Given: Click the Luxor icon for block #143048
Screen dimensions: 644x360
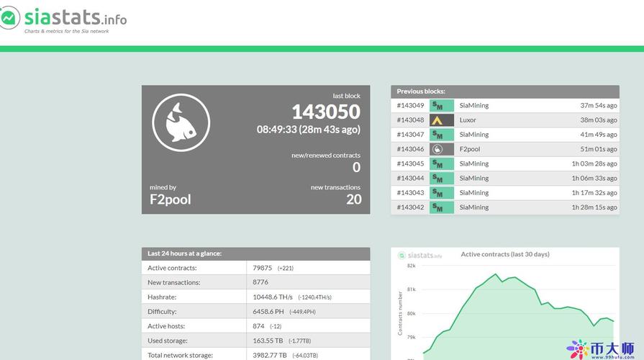Looking at the screenshot, I should coord(442,120).
